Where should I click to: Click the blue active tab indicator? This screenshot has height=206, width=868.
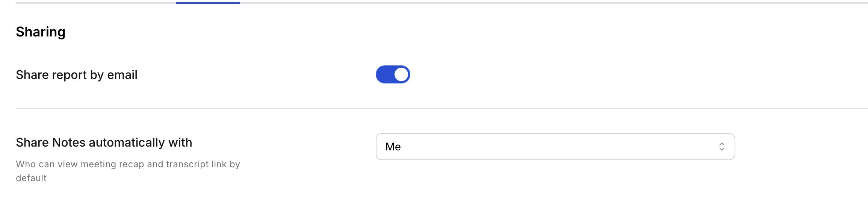208,3
